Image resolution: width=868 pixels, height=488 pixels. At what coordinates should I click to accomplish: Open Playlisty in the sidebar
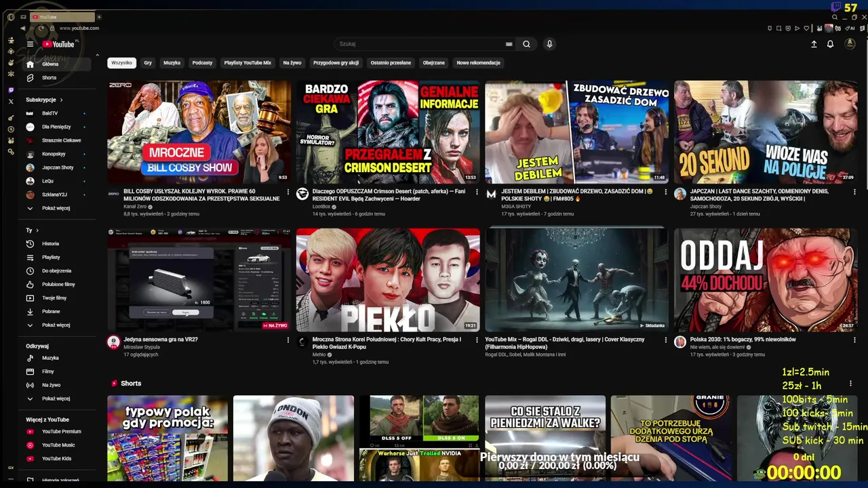(x=57, y=258)
